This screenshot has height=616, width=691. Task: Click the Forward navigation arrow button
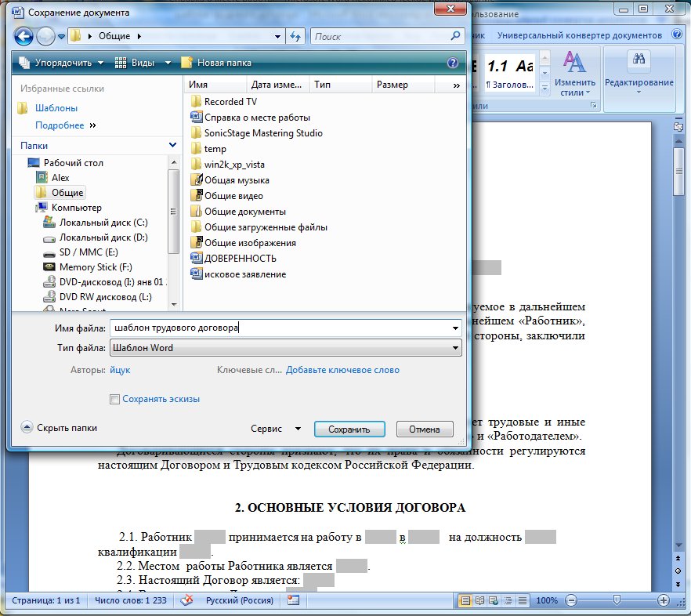(45, 36)
